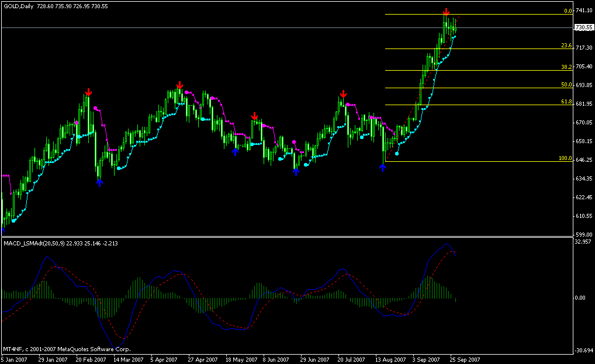Select the blue buy arrow below the June low
This screenshot has width=595, height=364.
click(296, 171)
